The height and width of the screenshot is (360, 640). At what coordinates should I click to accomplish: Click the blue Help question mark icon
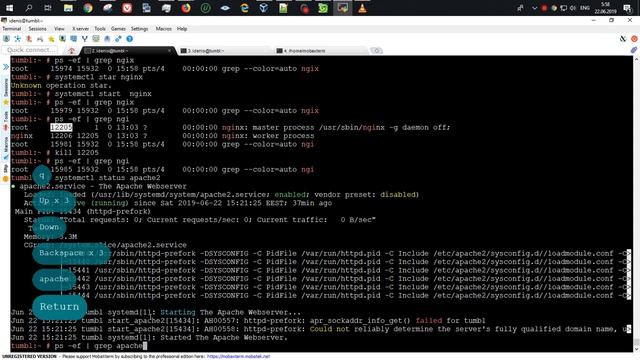tap(129, 39)
